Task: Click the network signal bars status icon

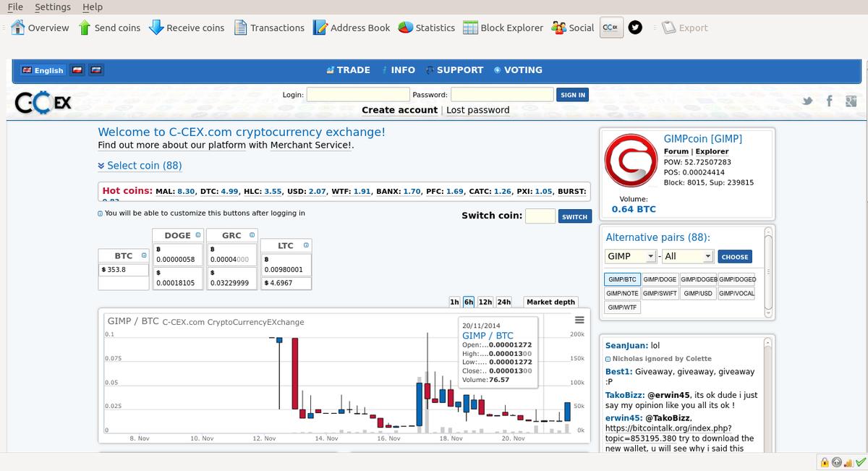Action: coord(848,462)
